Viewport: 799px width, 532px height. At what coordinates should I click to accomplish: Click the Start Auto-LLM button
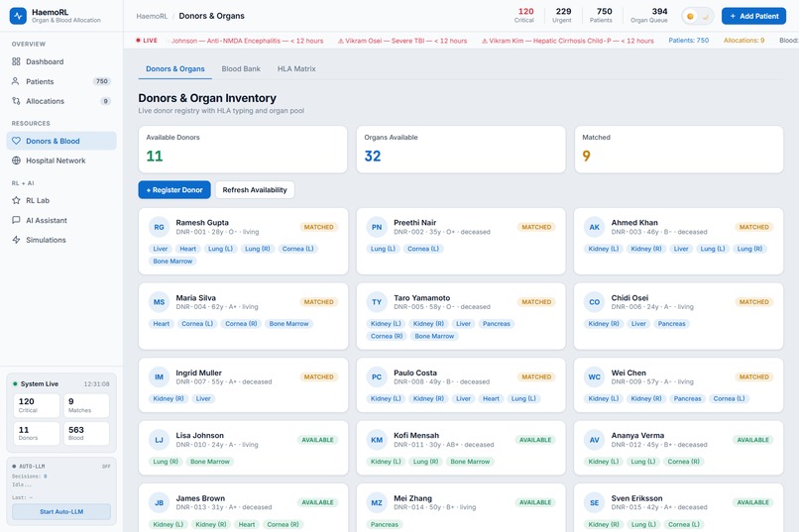coord(61,511)
